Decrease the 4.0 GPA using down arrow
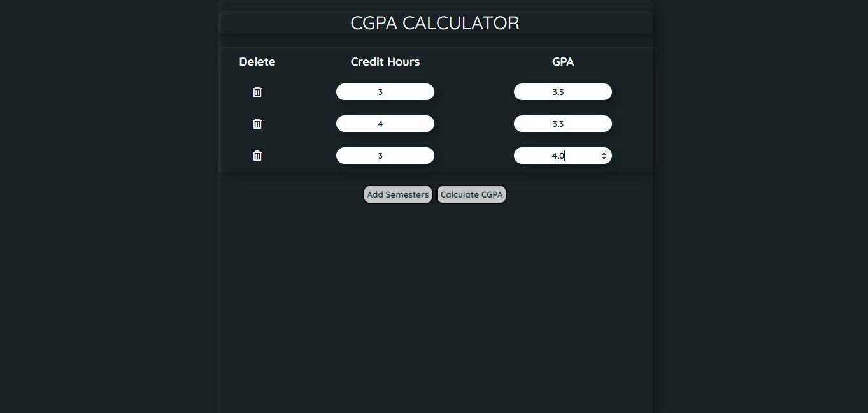This screenshot has height=413, width=868. (x=604, y=158)
